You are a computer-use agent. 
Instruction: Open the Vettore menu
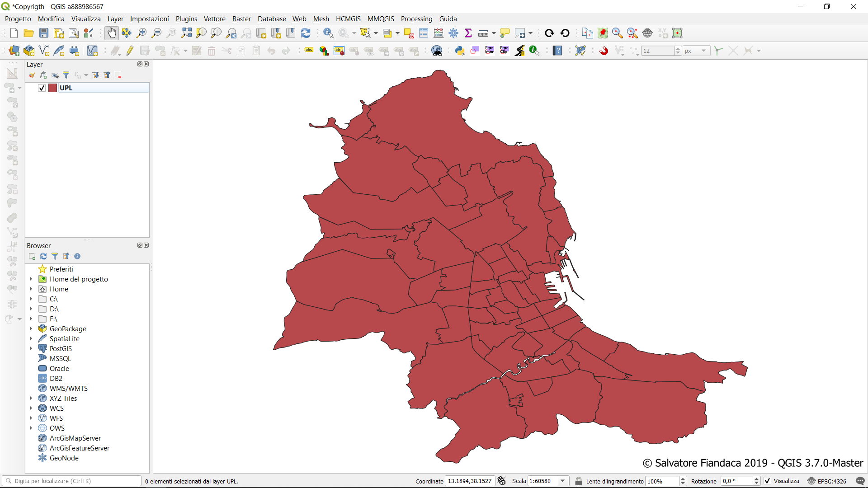point(214,19)
